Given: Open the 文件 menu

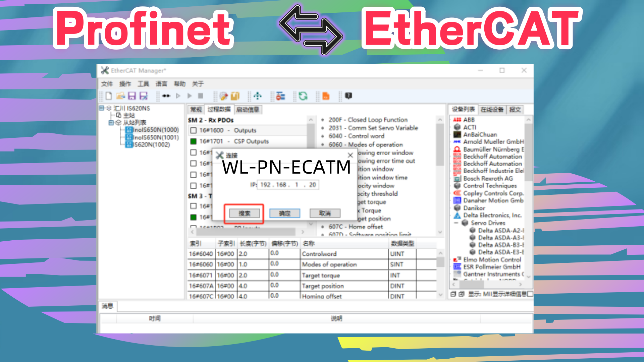Looking at the screenshot, I should pyautogui.click(x=107, y=84).
